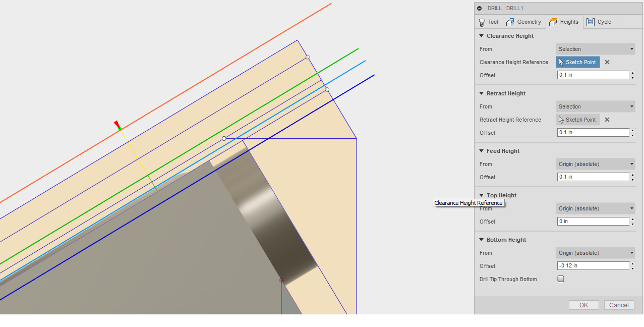Open the Cycle tab icon

pos(591,22)
